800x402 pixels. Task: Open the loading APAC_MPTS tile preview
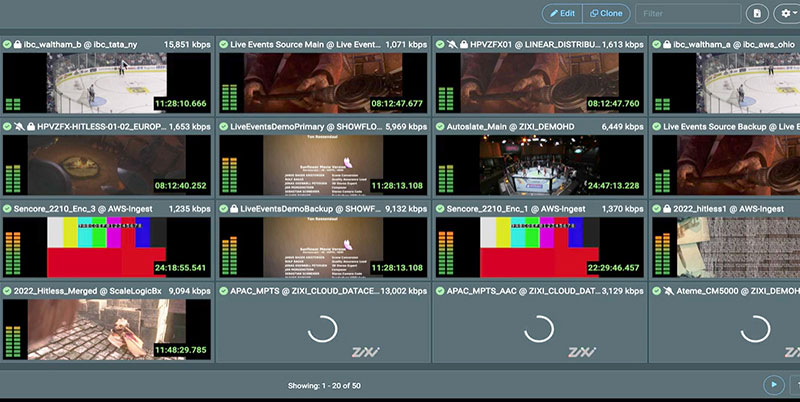323,330
